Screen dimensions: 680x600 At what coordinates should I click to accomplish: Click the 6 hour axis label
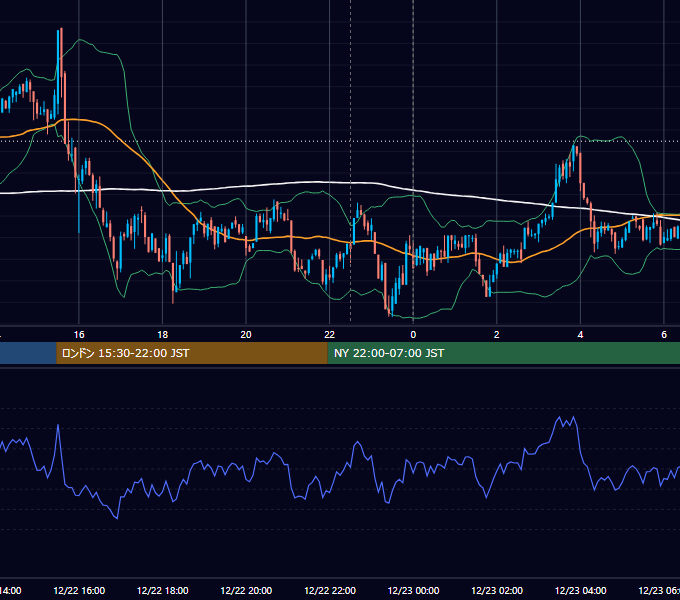tap(664, 335)
